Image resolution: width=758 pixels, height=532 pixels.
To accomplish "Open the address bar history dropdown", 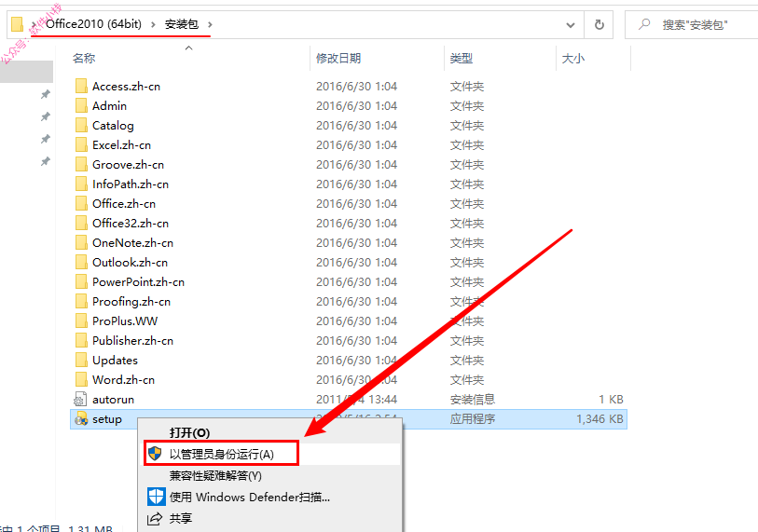I will pos(571,24).
